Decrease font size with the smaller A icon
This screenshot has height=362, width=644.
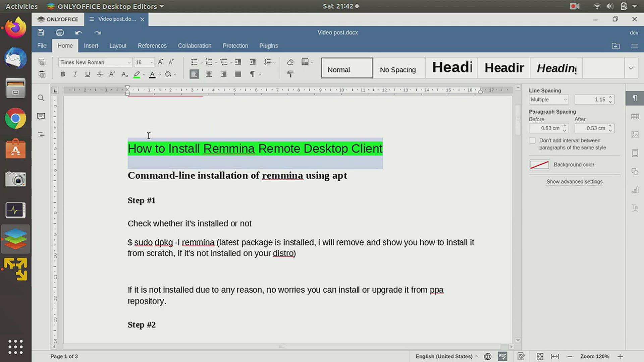[x=171, y=62]
